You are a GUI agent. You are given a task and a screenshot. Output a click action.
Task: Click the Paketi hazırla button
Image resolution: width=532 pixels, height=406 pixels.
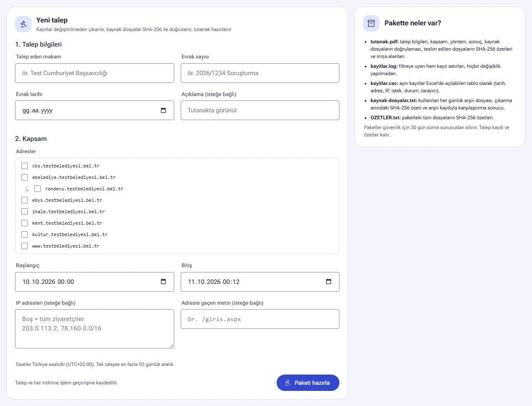point(308,383)
